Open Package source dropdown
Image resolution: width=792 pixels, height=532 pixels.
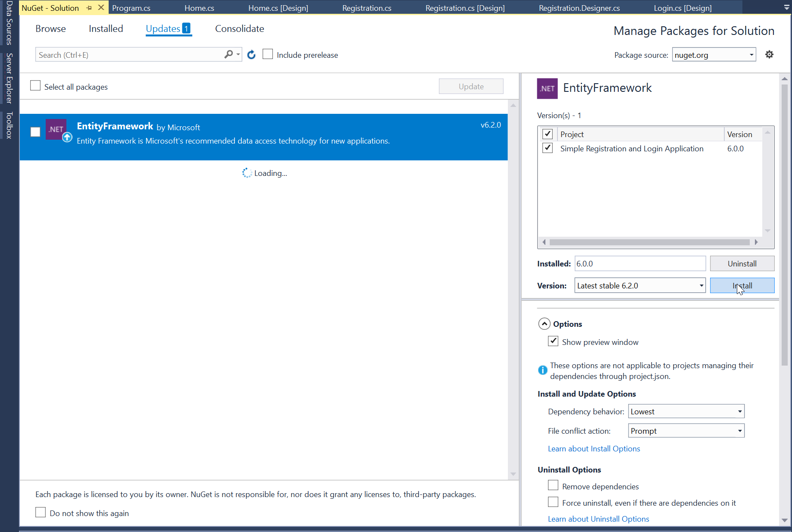(x=714, y=55)
